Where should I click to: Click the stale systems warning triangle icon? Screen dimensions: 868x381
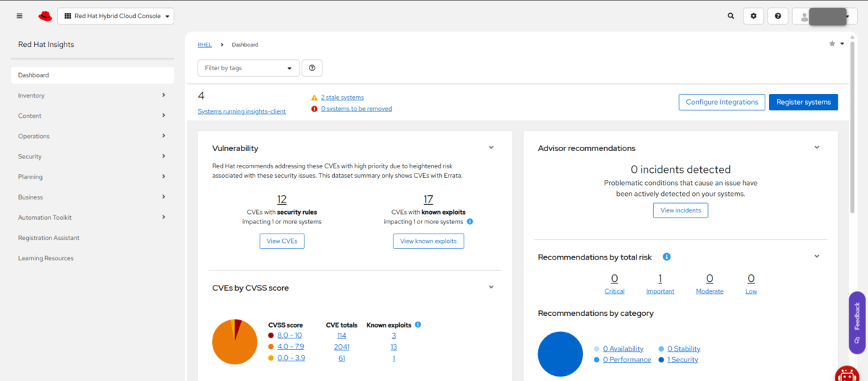point(314,97)
